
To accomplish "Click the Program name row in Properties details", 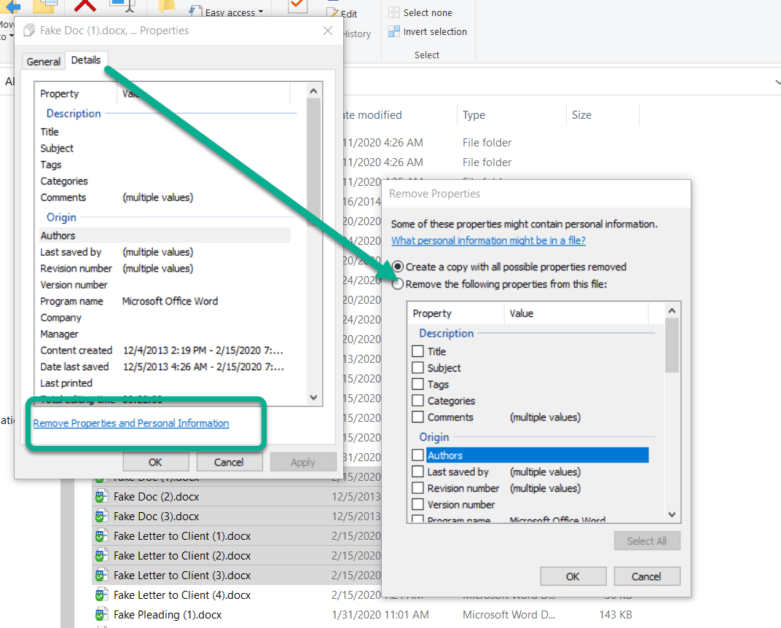I will coord(164,301).
